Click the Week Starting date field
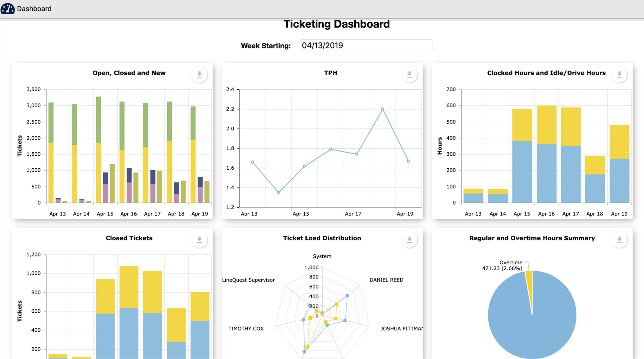Screen dimensions: 644x359 tap(366, 45)
